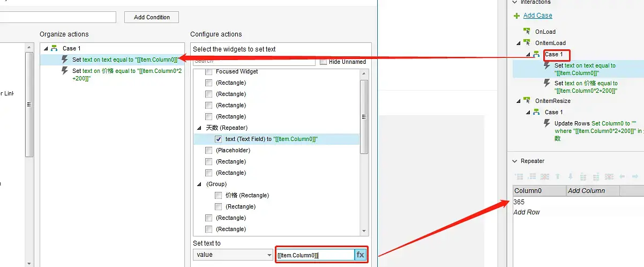The width and height of the screenshot is (644, 267).
Task: Click the move row up arrow icon
Action: click(x=558, y=176)
